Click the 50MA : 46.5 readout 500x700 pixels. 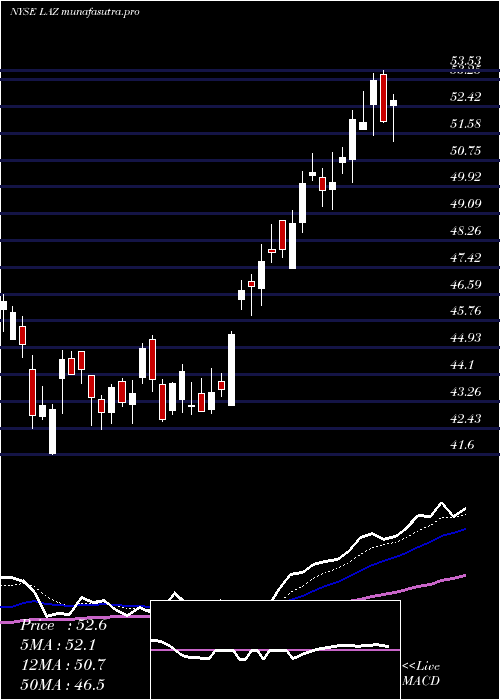[x=64, y=684]
